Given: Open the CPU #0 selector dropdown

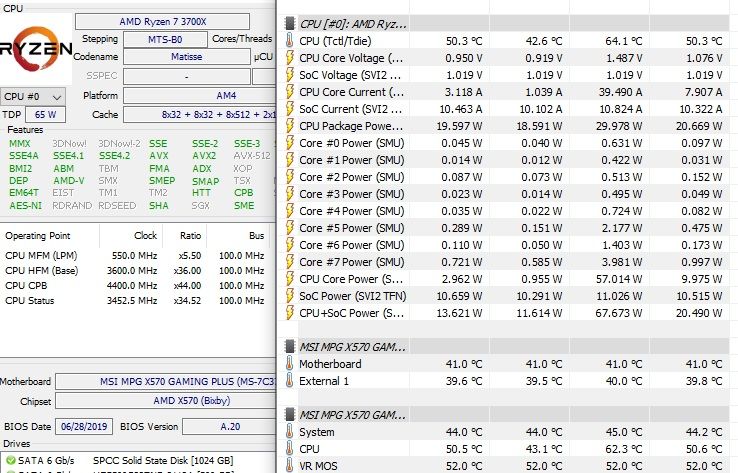Looking at the screenshot, I should coord(32,96).
